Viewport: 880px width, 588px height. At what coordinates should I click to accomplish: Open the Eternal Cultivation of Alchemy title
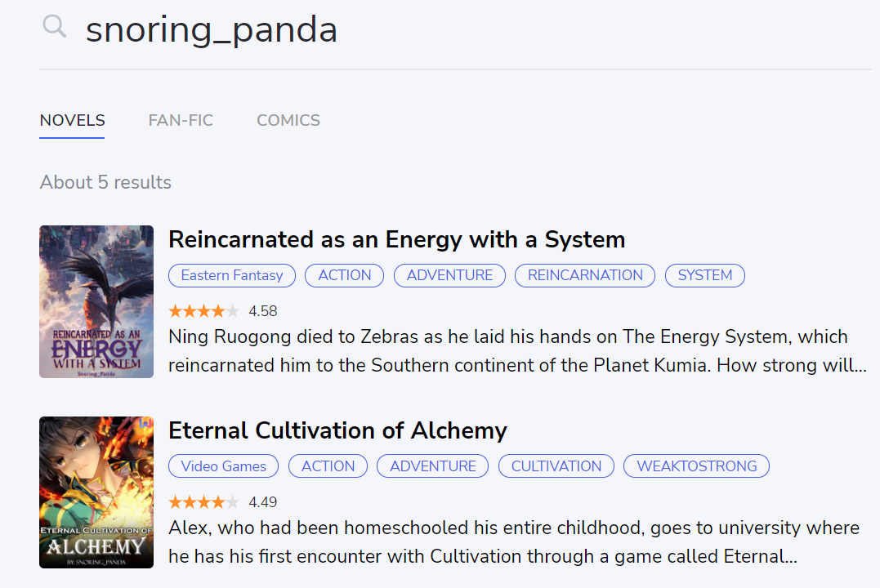point(337,430)
